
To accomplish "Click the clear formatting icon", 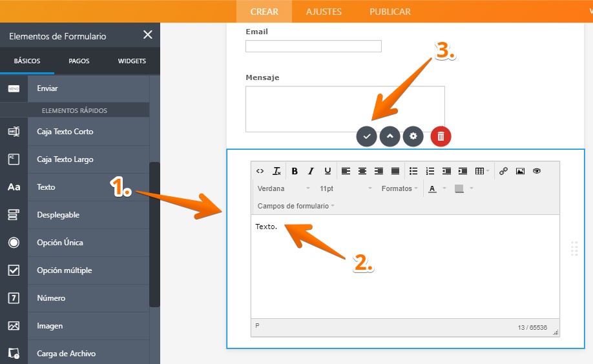I will 276,171.
